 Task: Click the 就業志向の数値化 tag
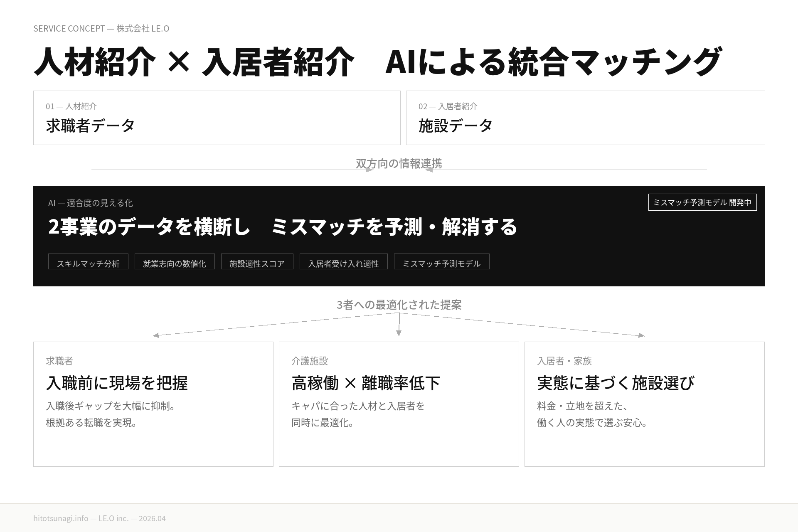coord(175,262)
